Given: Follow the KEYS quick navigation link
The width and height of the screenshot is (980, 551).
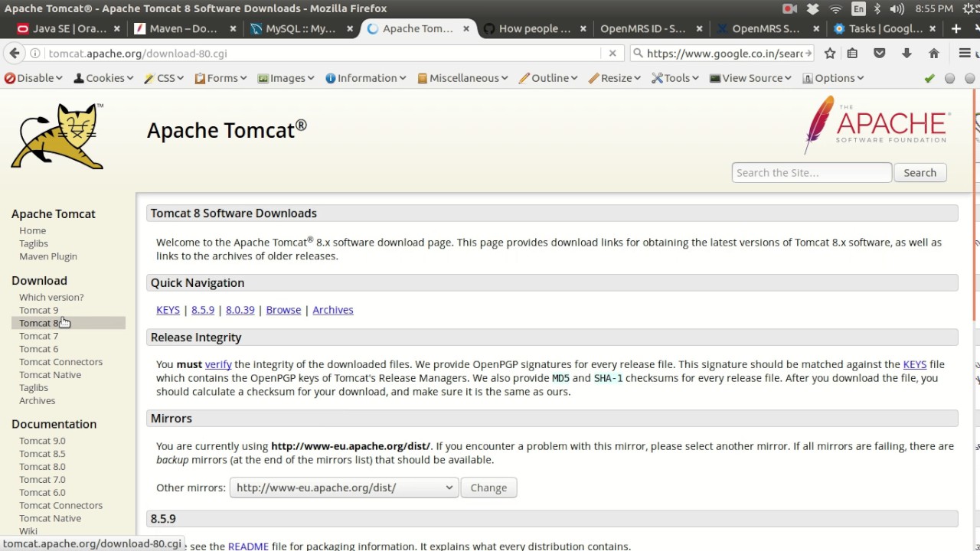Looking at the screenshot, I should point(168,310).
